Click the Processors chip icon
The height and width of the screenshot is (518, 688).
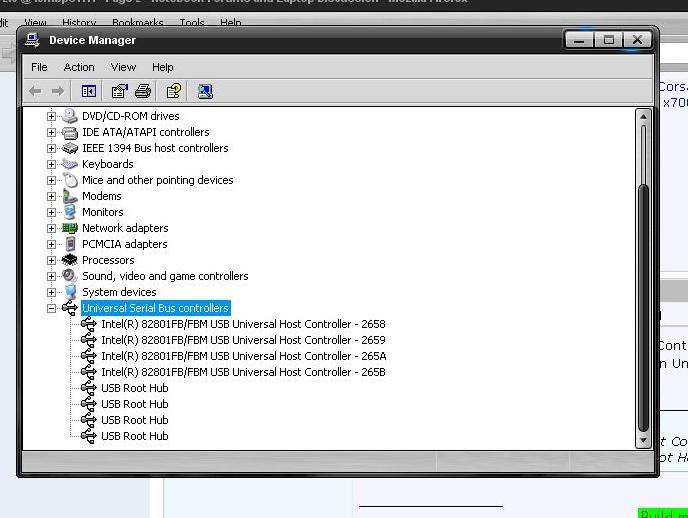click(69, 260)
